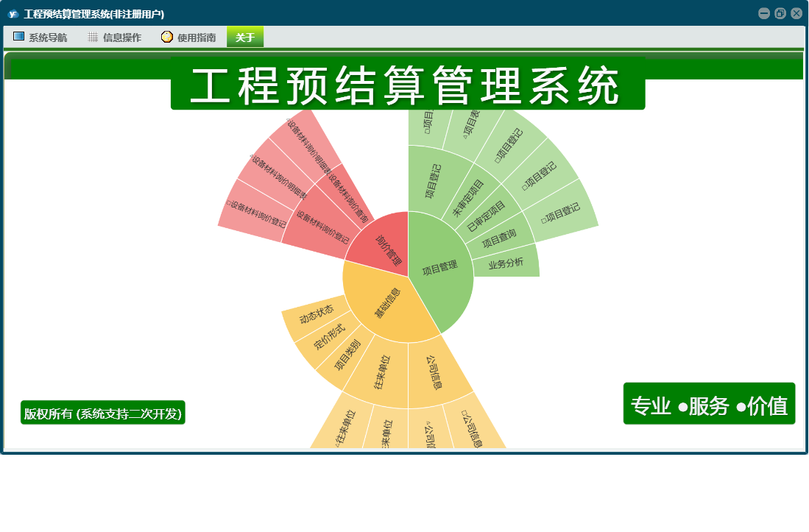
Task: Minimize the 工程预结算管理系统 window
Action: pyautogui.click(x=764, y=13)
